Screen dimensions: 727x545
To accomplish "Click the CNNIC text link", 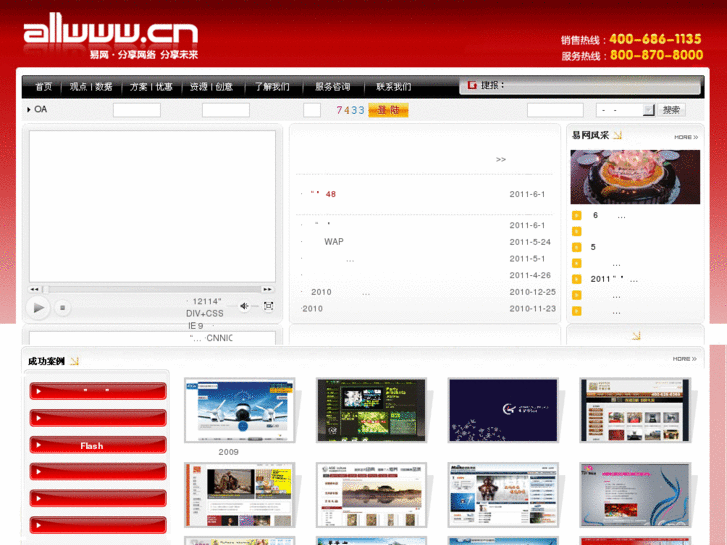I will pos(219,338).
